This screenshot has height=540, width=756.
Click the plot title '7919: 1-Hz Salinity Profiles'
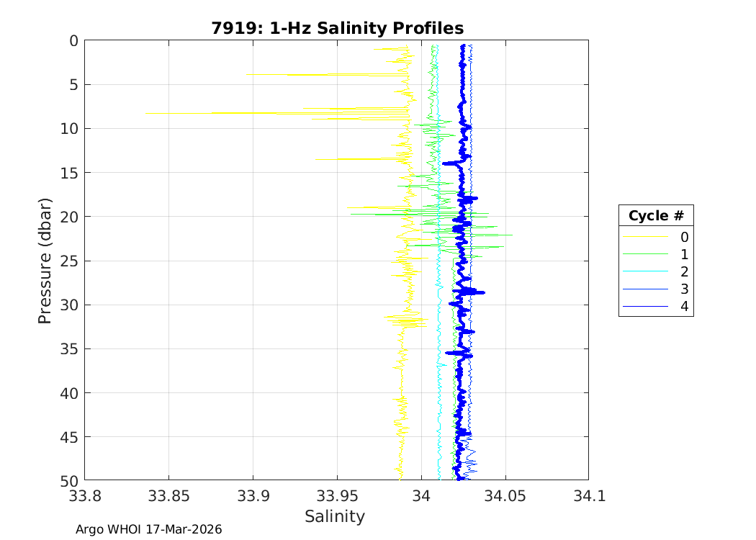pos(337,28)
